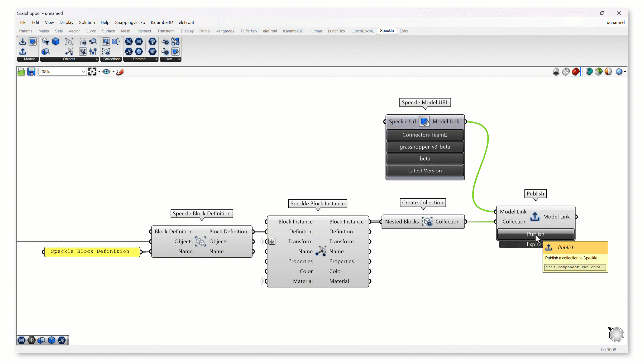This screenshot has width=644, height=362.
Task: Expand the eye icon dropdown arrow
Action: click(x=113, y=72)
